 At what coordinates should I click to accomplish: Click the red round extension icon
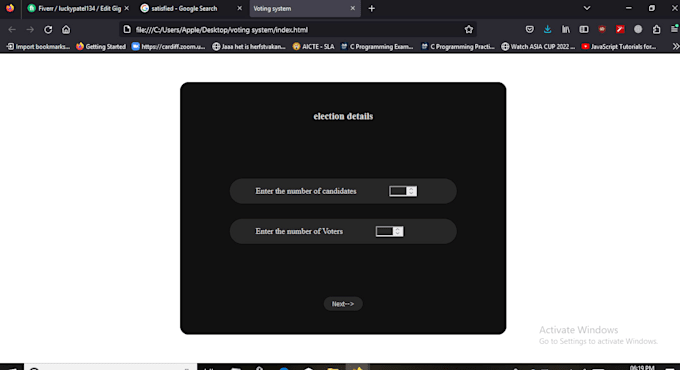(602, 29)
